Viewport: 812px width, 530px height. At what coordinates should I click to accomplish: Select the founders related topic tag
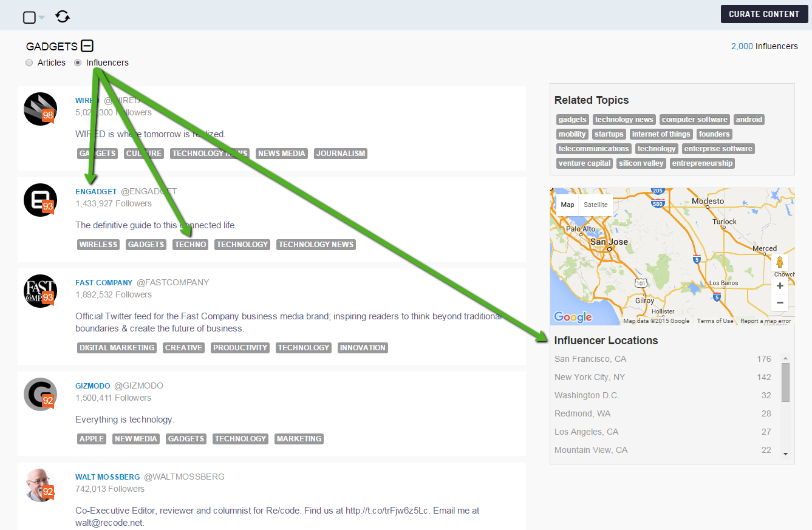point(714,134)
